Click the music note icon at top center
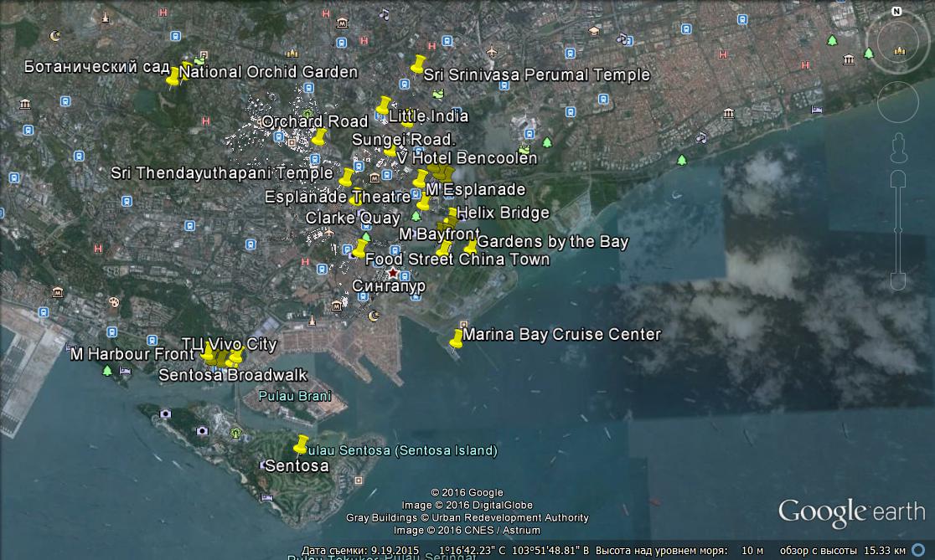The height and width of the screenshot is (560, 935). (x=385, y=13)
